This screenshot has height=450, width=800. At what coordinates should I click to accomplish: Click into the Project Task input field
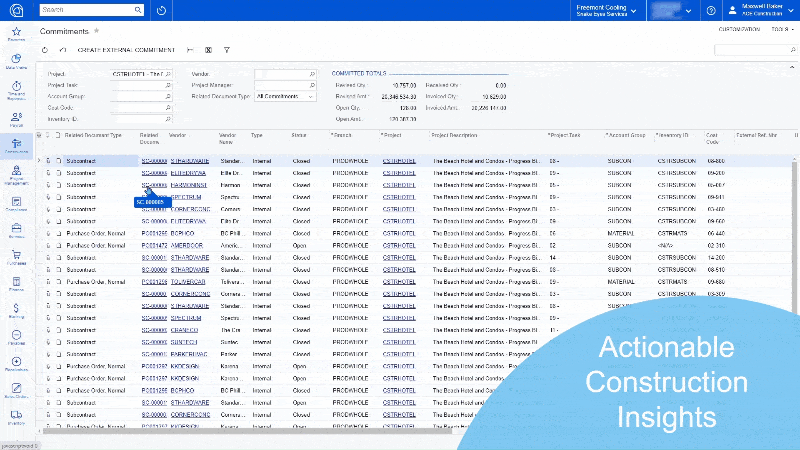coord(141,85)
